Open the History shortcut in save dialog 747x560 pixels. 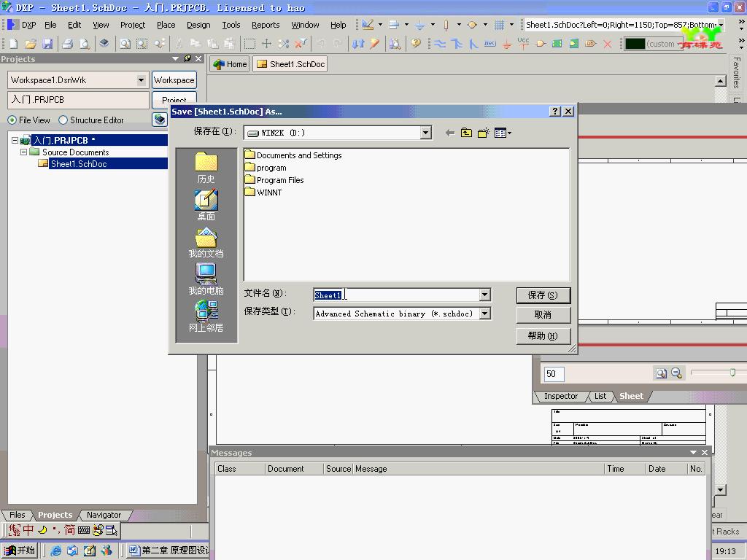[206, 167]
